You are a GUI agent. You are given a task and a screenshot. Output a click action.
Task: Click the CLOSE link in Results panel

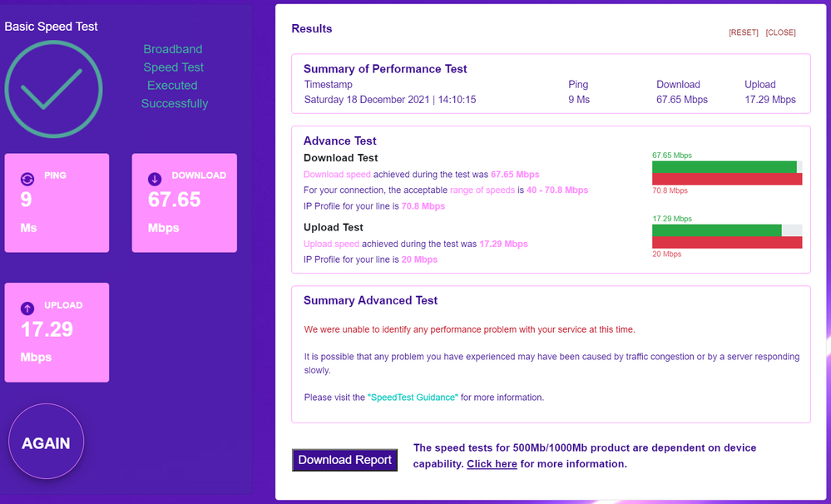[x=780, y=32]
